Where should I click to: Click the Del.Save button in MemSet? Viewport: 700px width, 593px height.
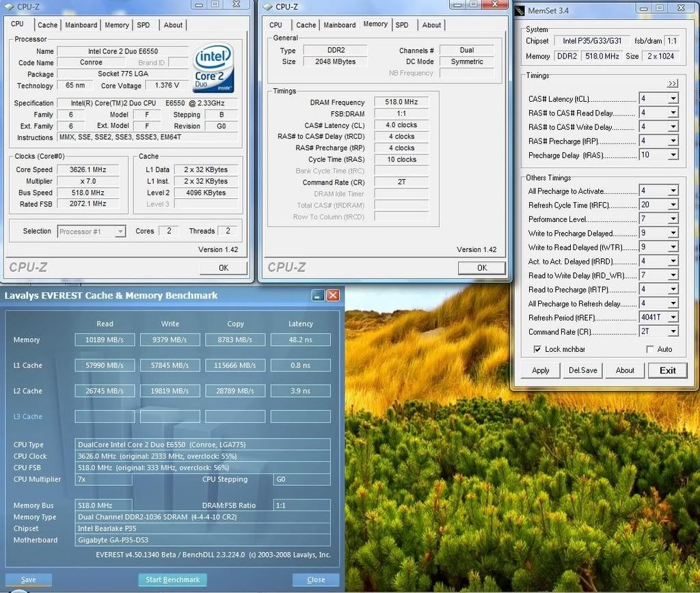coord(582,370)
